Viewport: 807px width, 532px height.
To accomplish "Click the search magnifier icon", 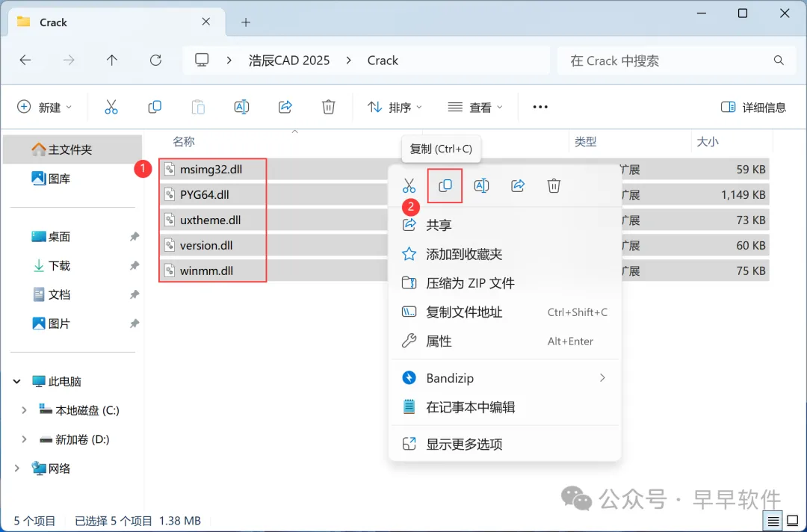I will tap(779, 61).
